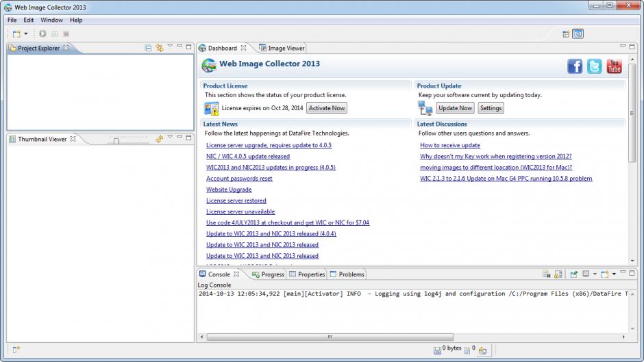The height and width of the screenshot is (362, 644).
Task: Click the dashboard vertical scrollbar
Action: (632, 114)
